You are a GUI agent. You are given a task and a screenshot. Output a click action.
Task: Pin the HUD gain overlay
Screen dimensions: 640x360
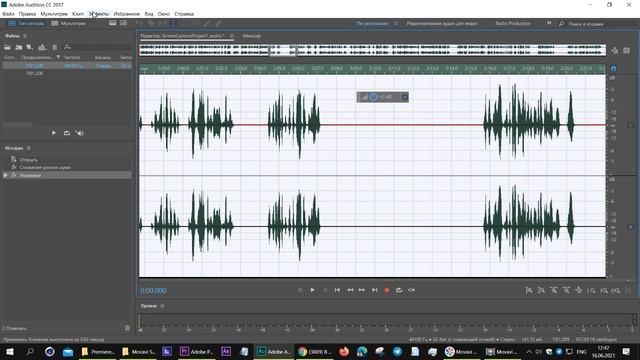pyautogui.click(x=404, y=97)
